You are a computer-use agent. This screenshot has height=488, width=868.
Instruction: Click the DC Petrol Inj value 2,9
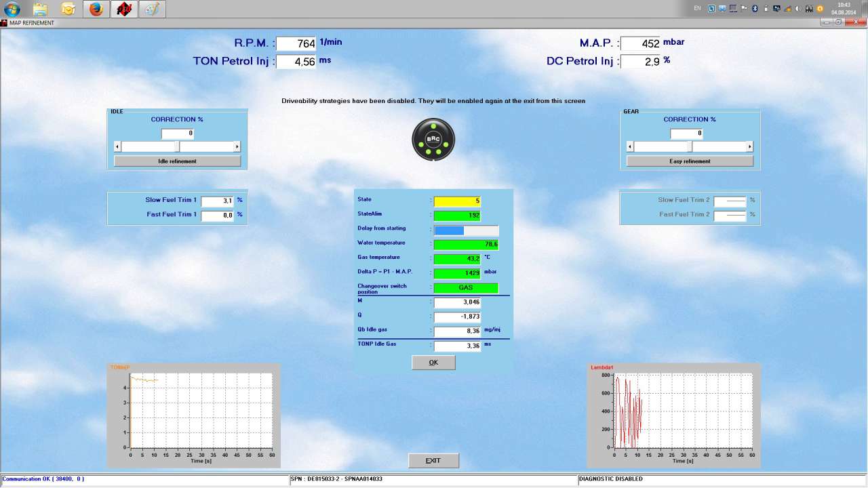(640, 62)
